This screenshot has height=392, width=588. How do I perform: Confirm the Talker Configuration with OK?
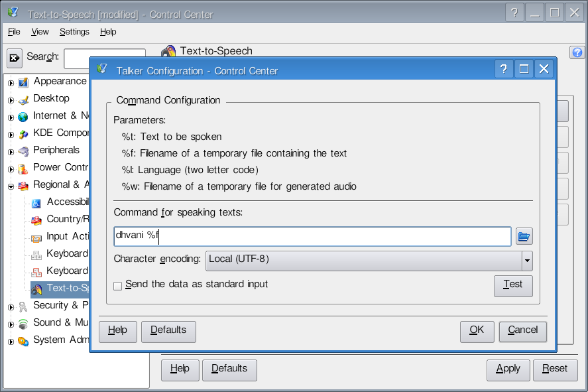point(477,332)
